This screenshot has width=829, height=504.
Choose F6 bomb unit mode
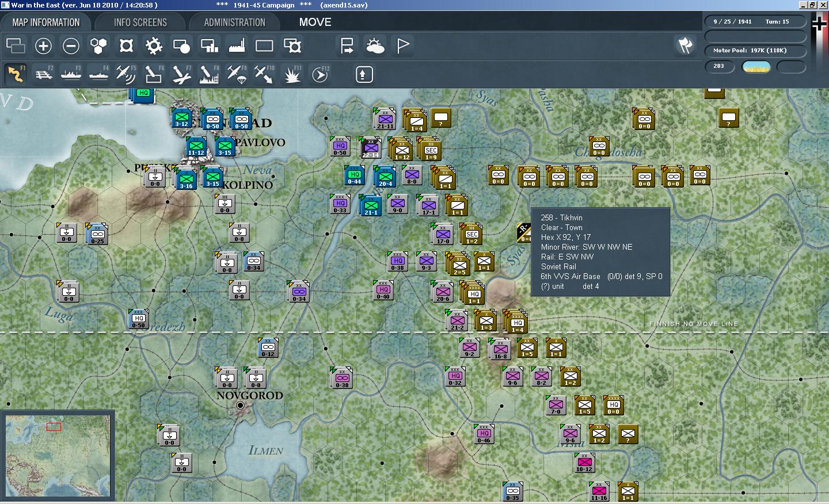pos(154,74)
